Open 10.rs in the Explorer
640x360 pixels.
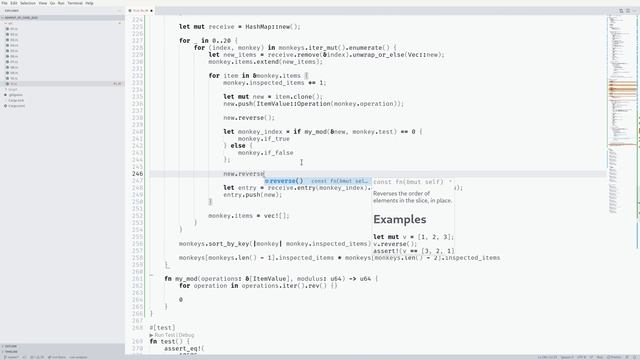click(x=14, y=78)
